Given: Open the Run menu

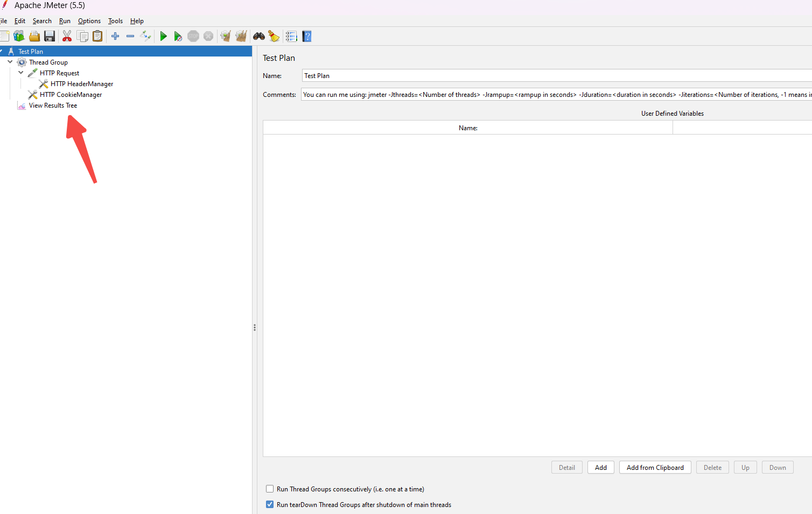Looking at the screenshot, I should pos(65,21).
